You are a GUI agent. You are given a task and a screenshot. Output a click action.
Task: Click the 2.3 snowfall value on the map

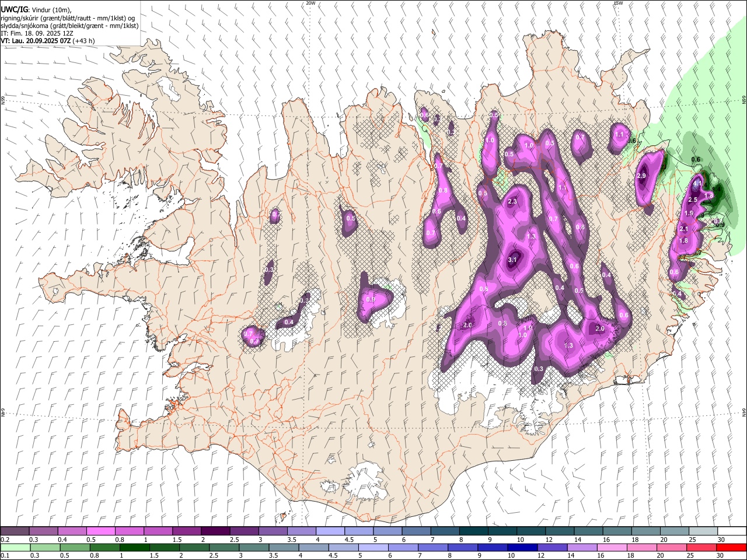coord(512,202)
